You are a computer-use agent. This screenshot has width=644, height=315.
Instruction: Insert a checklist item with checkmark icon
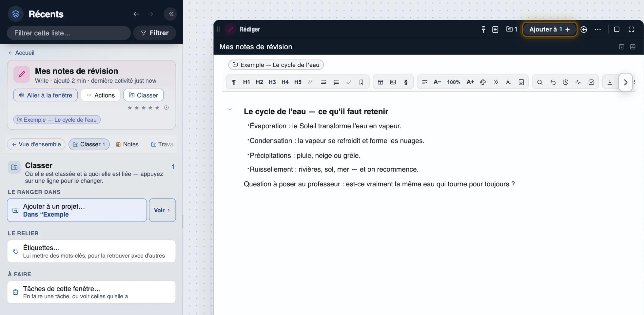tap(349, 82)
